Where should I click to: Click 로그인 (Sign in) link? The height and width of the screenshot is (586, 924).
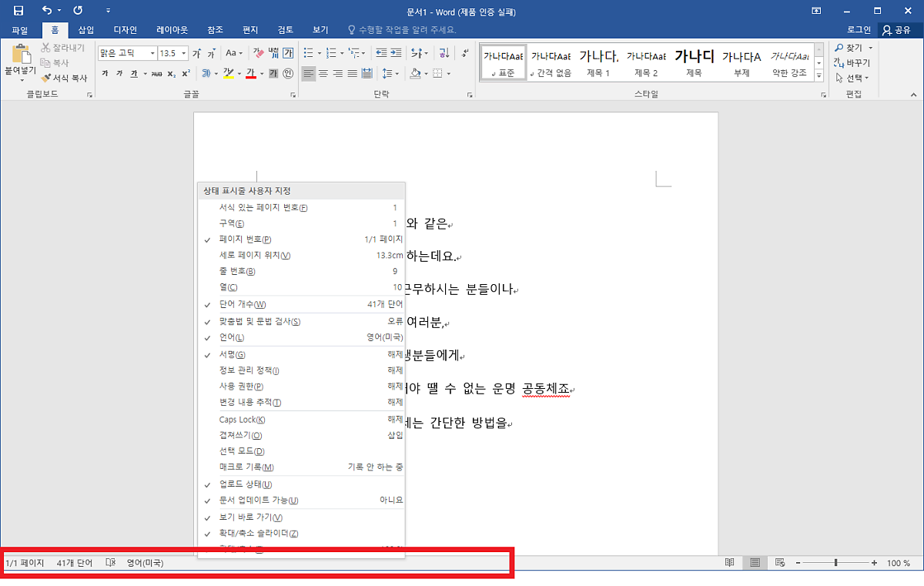859,30
